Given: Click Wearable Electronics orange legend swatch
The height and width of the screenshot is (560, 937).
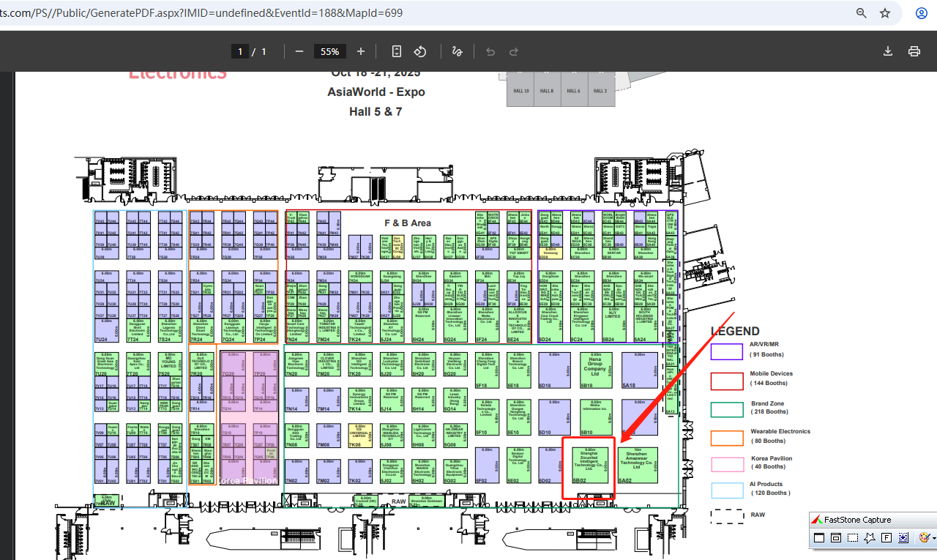Looking at the screenshot, I should [726, 438].
